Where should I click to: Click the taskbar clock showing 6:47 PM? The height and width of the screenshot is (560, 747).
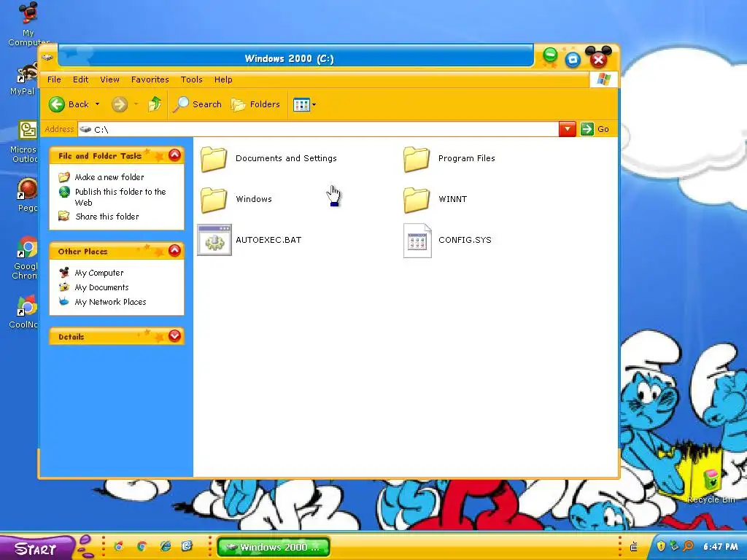coord(720,547)
